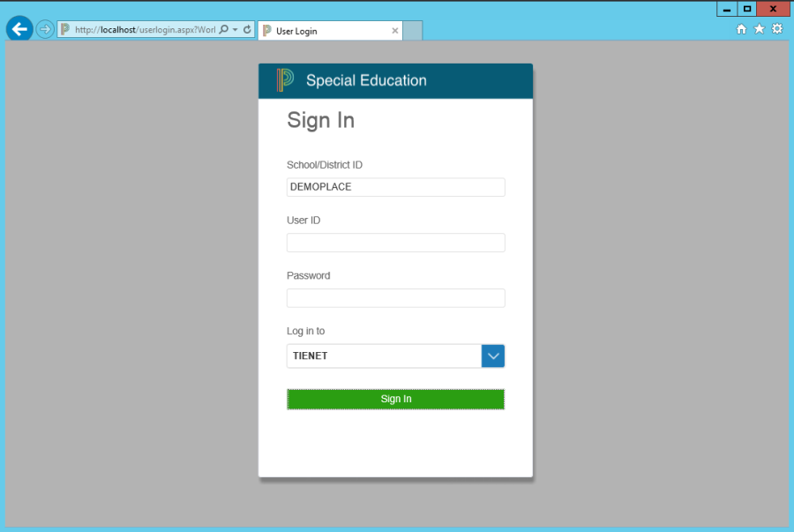Open Favorites with the star icon

759,29
